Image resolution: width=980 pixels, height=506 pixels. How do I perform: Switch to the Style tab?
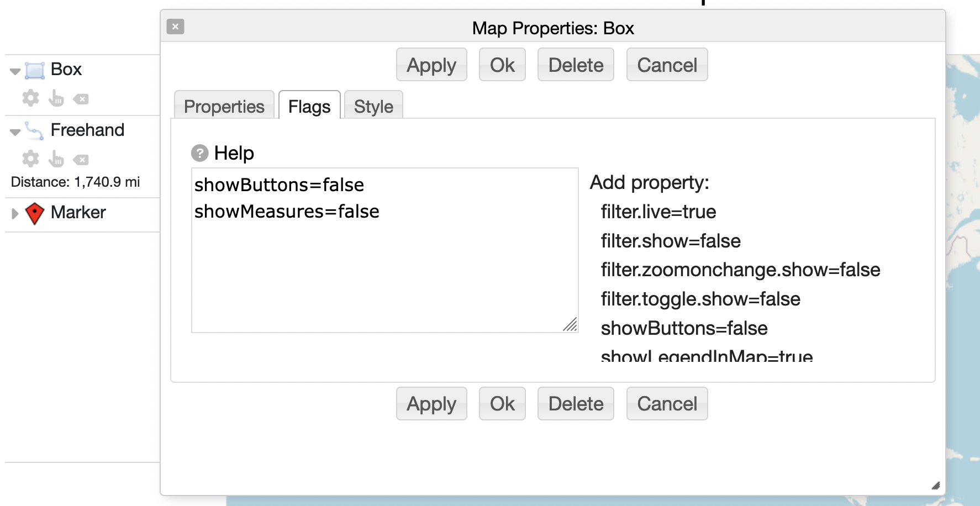click(373, 106)
